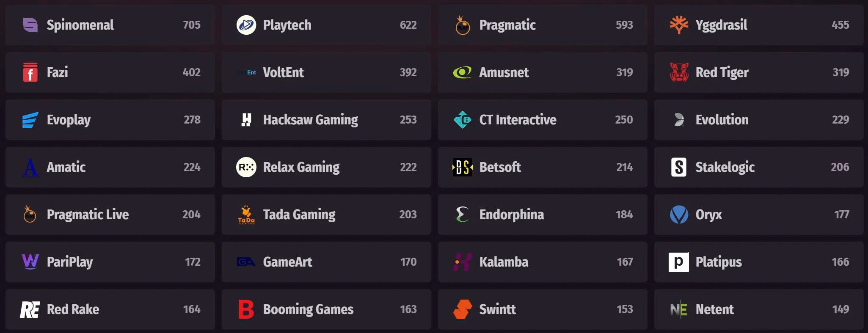Open the Evolution provider games
The width and height of the screenshot is (868, 333).
[x=759, y=120]
